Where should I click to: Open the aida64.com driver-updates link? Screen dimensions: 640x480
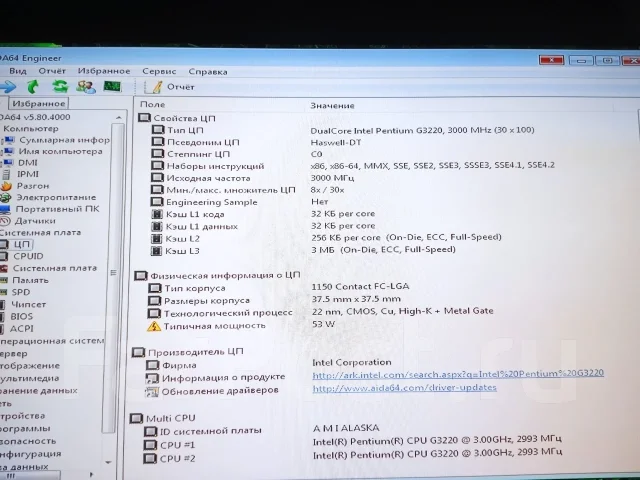tap(404, 387)
